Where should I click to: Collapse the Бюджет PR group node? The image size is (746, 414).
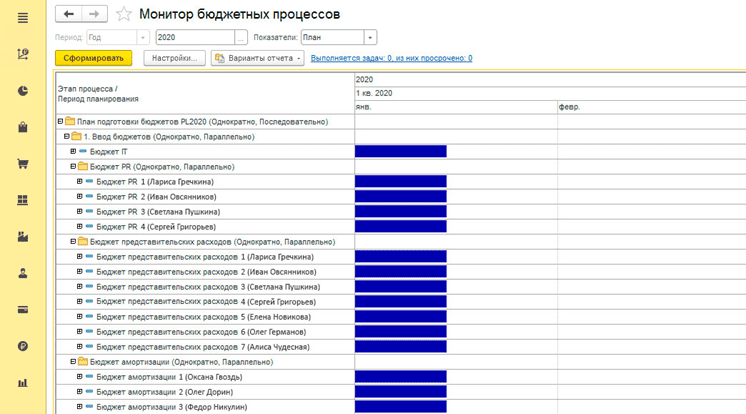click(73, 167)
